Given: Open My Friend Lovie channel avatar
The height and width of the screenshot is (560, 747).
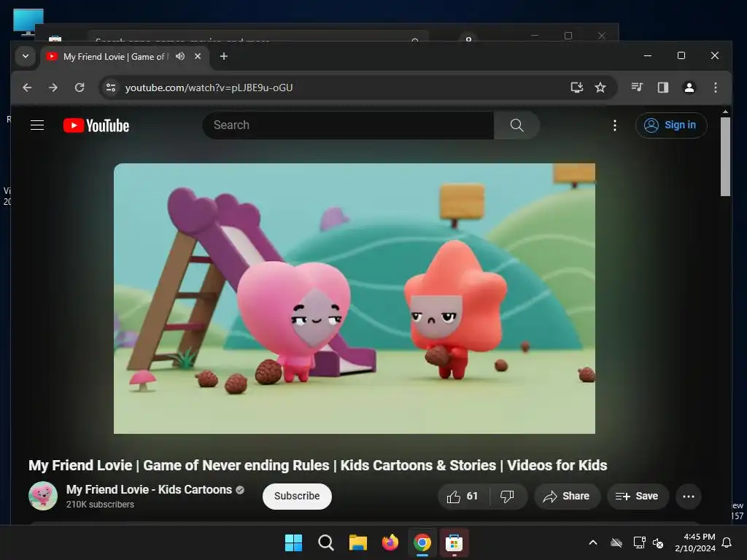Looking at the screenshot, I should 43,496.
